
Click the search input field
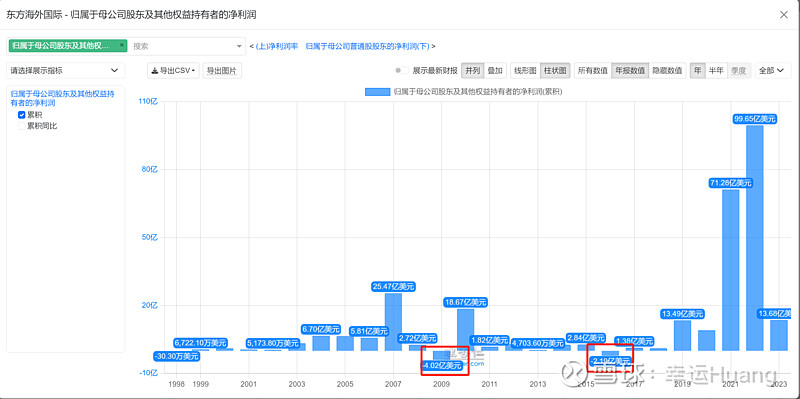click(x=181, y=46)
